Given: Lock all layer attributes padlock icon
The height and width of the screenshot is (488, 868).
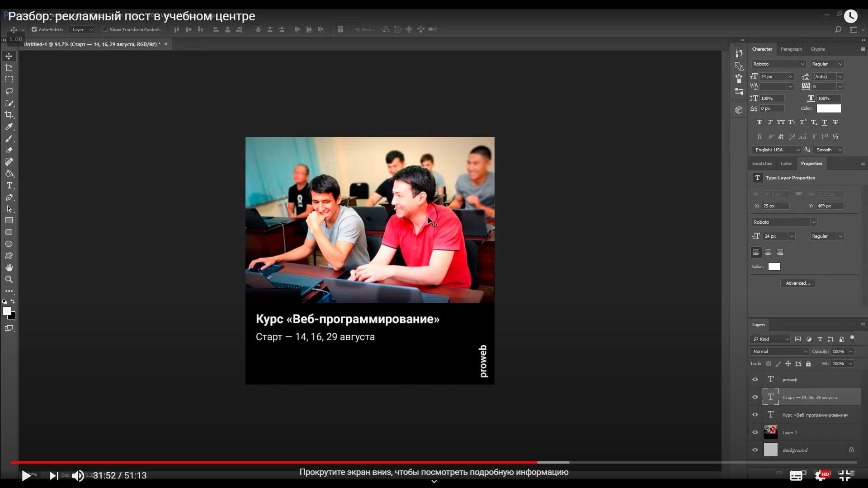Looking at the screenshot, I should tap(808, 364).
